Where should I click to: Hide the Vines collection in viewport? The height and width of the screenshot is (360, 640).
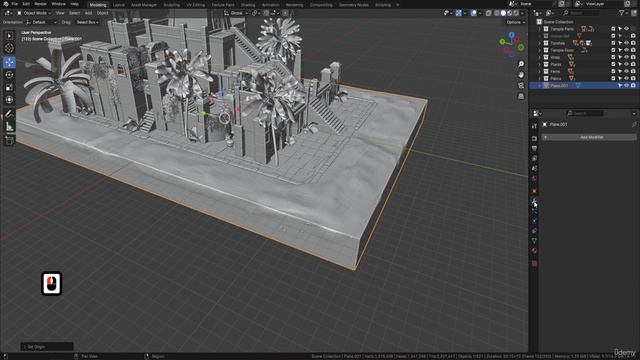pyautogui.click(x=627, y=57)
